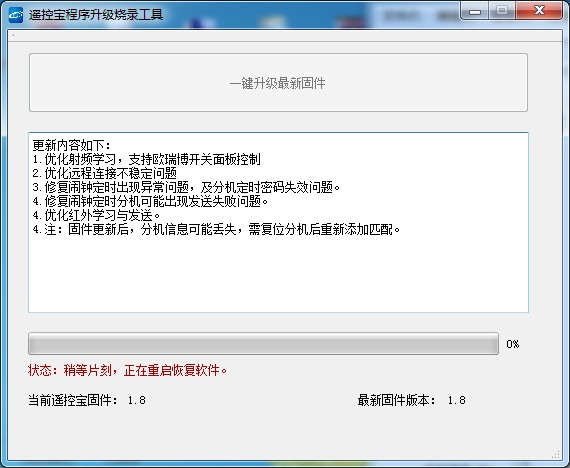Click the red 状态 status message
The width and height of the screenshot is (570, 468).
coord(128,371)
